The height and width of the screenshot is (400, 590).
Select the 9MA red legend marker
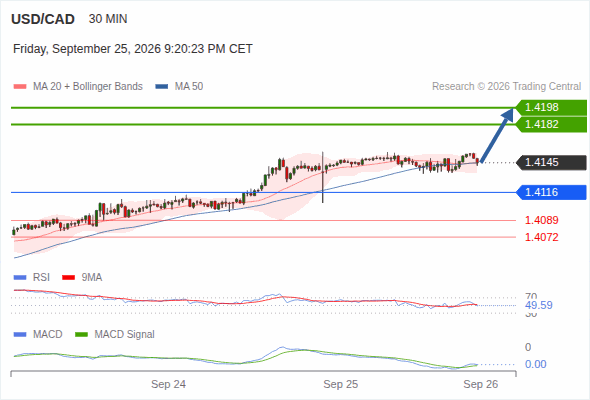pos(68,278)
